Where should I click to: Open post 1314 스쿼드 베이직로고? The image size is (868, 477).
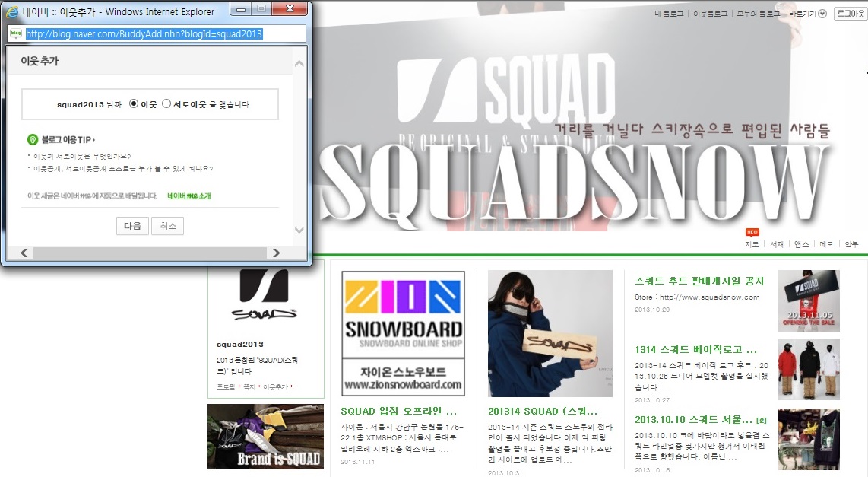tap(695, 350)
